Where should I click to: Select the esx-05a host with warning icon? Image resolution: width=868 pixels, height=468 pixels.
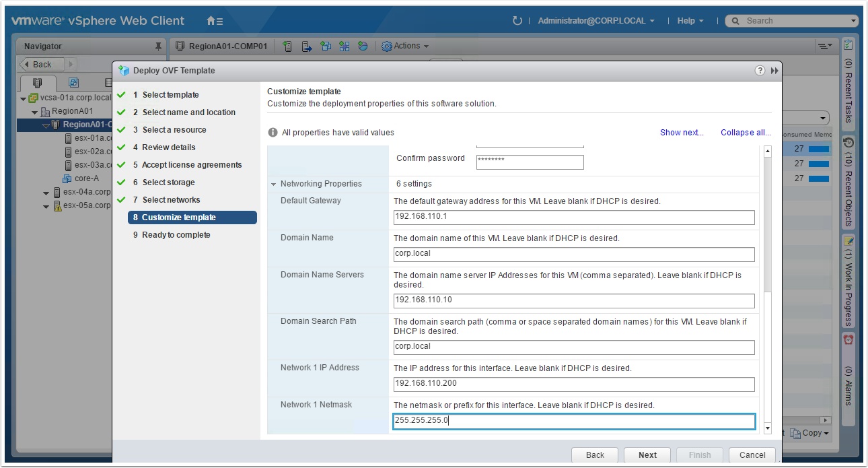pos(81,205)
